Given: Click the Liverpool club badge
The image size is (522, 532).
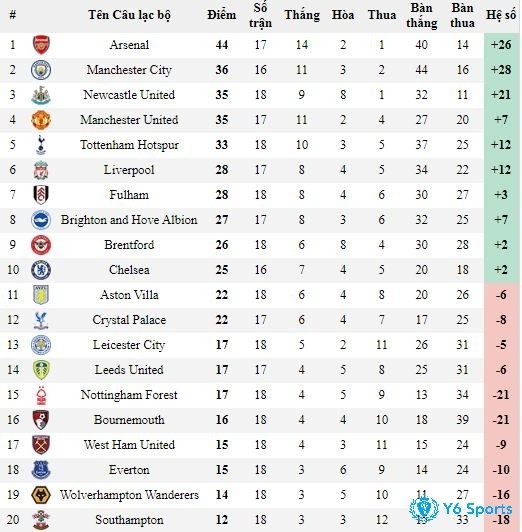Looking at the screenshot, I should point(41,170).
